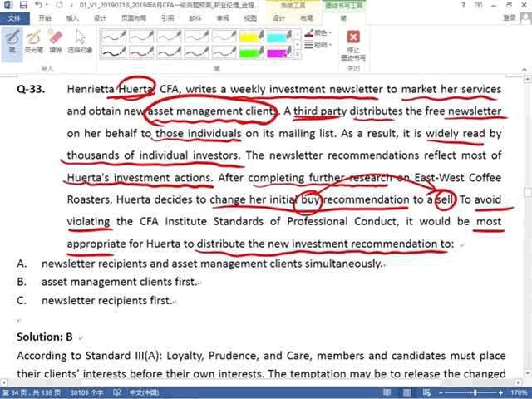Image resolution: width=532 pixels, height=399 pixels.
Task: Choose the cyan highlighter pen style
Action: (x=279, y=36)
